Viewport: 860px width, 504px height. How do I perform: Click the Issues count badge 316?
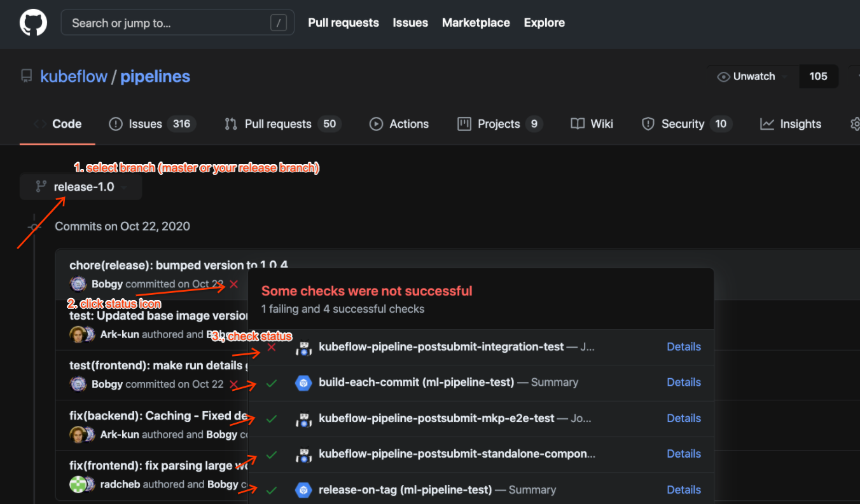point(182,124)
